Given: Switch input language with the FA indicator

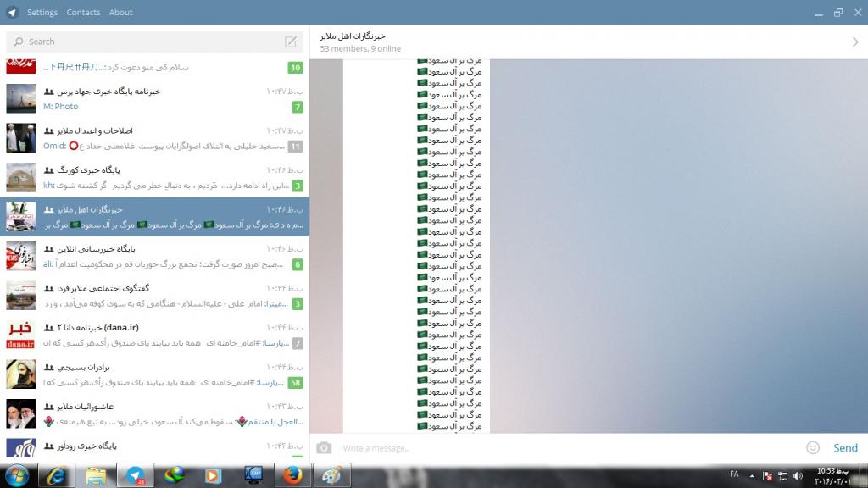Looking at the screenshot, I should (734, 474).
